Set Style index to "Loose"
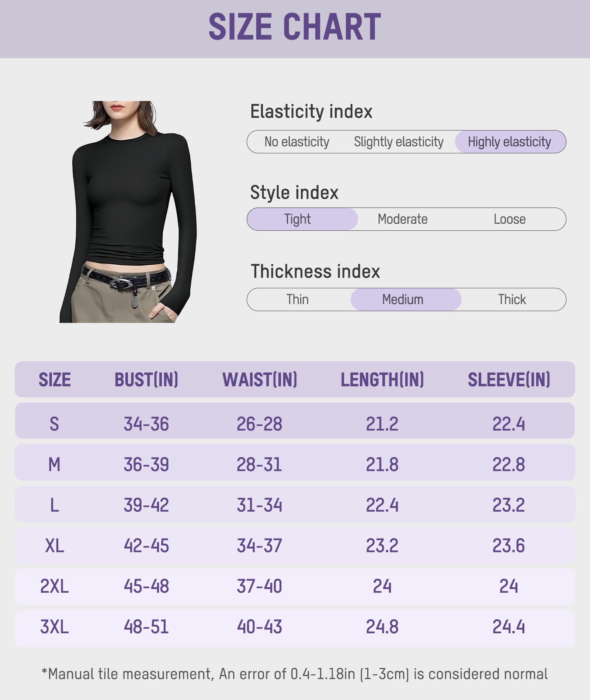This screenshot has height=700, width=590. (510, 219)
